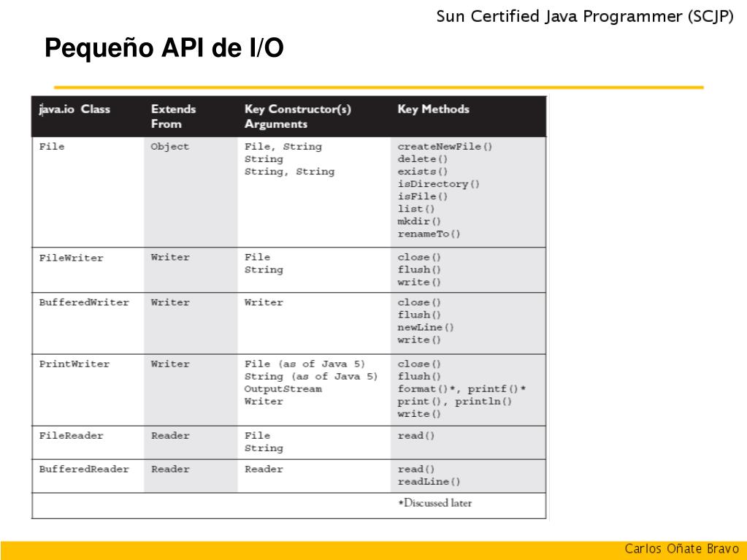Select the Object superclass cell
Viewport: 747px width, 560px height.
click(169, 147)
